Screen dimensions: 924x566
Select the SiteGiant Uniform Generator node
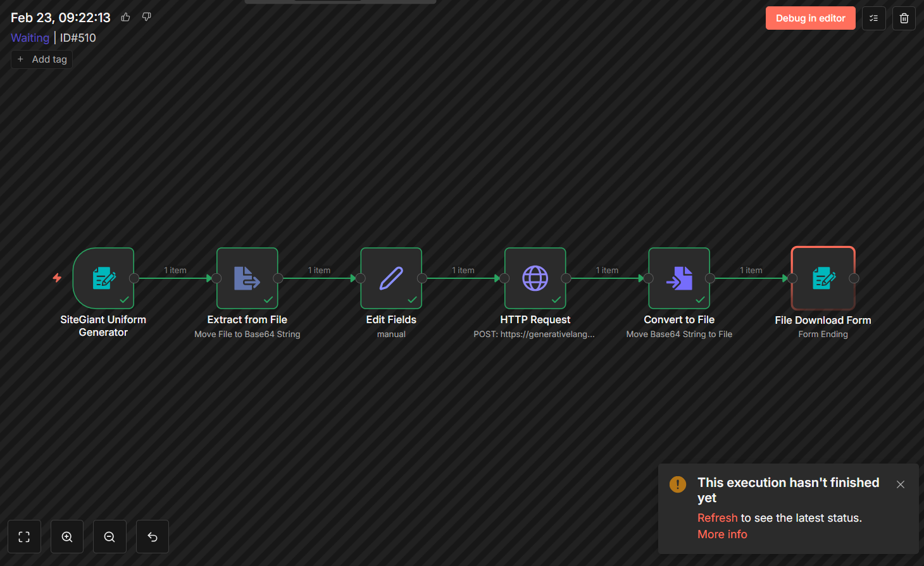(x=103, y=278)
